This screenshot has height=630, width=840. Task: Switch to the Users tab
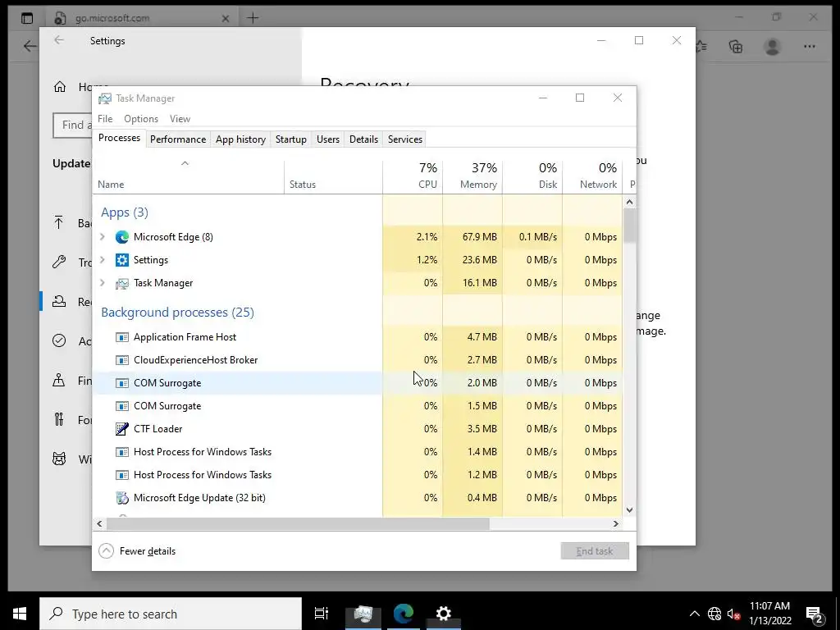click(328, 139)
